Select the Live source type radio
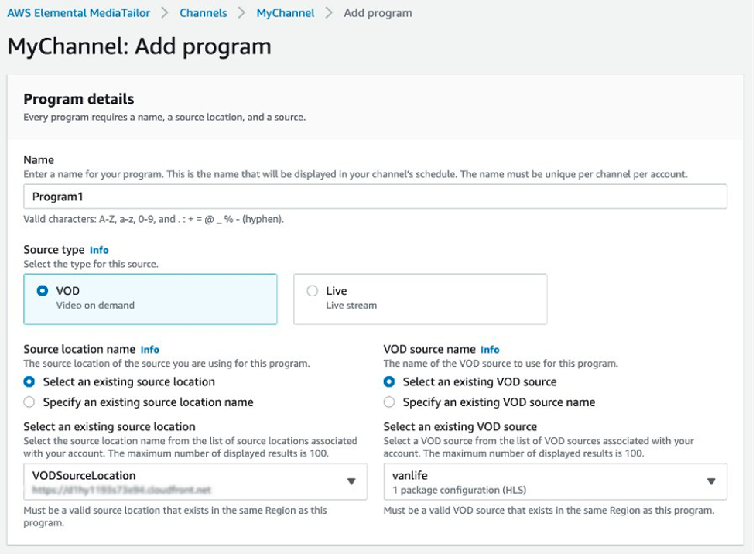 point(313,291)
